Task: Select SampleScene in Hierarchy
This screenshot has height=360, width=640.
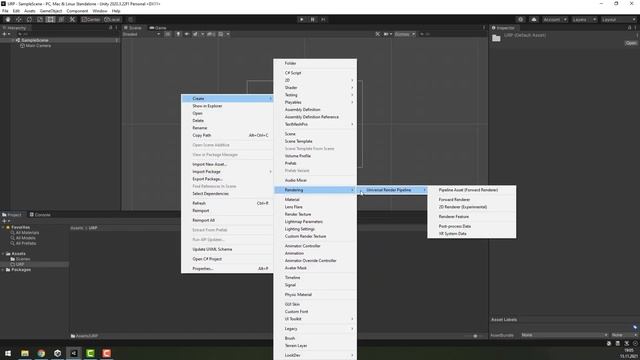Action: [35, 40]
